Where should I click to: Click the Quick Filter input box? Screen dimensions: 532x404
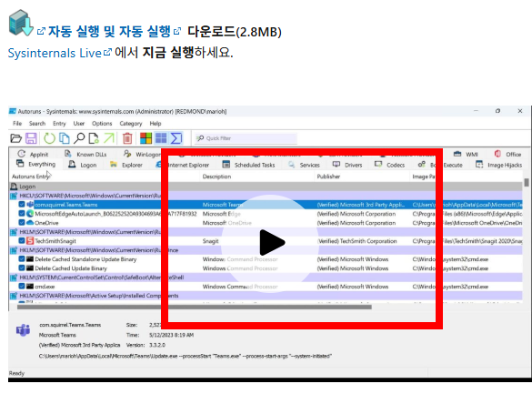[x=246, y=138]
